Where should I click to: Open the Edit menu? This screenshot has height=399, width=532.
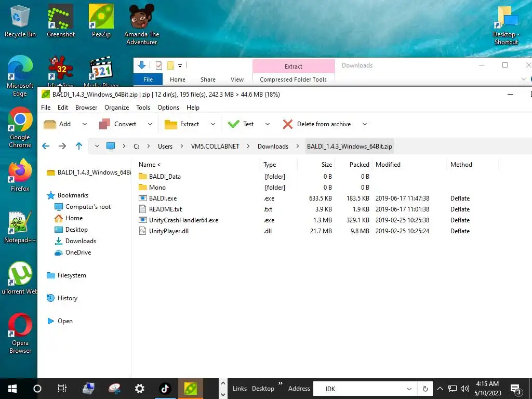point(63,108)
